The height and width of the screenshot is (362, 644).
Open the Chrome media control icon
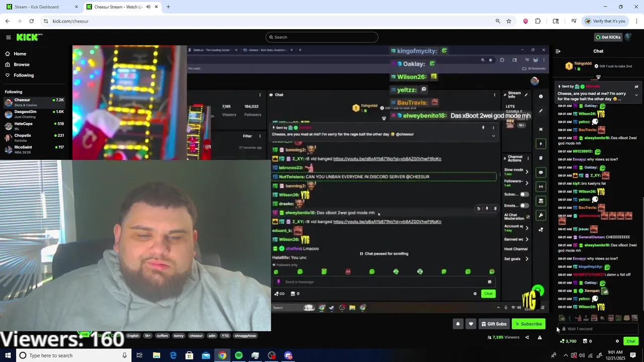coord(574,21)
